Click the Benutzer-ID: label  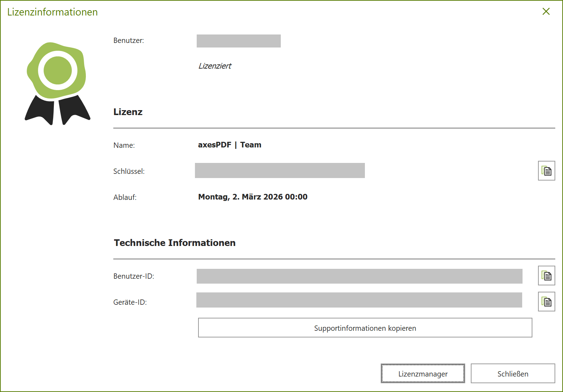pyautogui.click(x=134, y=276)
